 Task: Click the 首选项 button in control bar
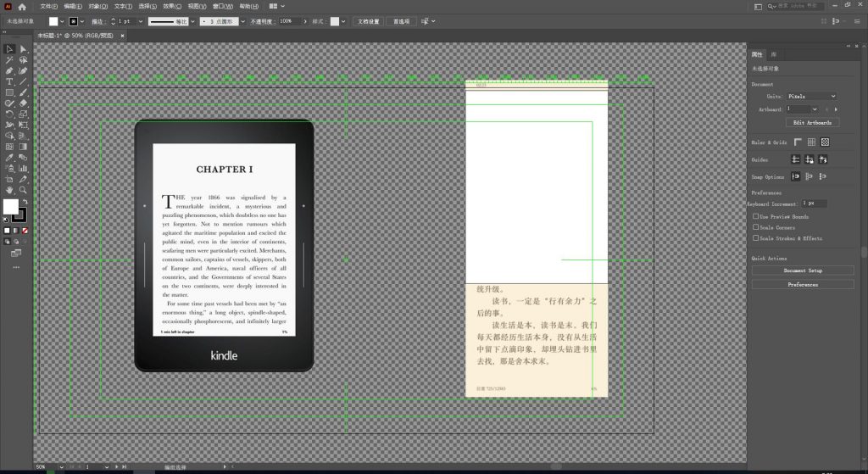click(401, 21)
